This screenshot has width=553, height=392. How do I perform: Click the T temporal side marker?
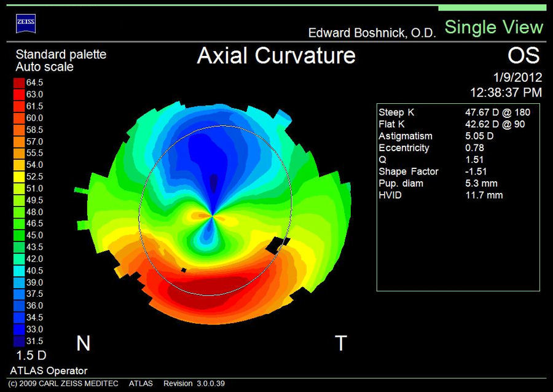(x=340, y=343)
